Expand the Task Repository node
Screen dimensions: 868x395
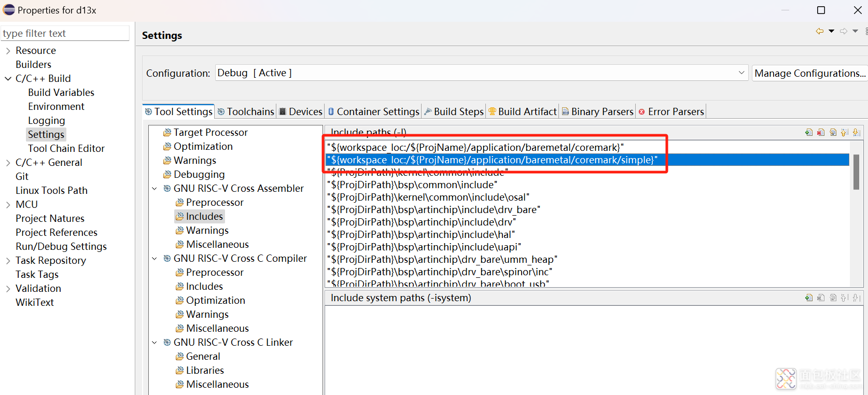point(8,261)
